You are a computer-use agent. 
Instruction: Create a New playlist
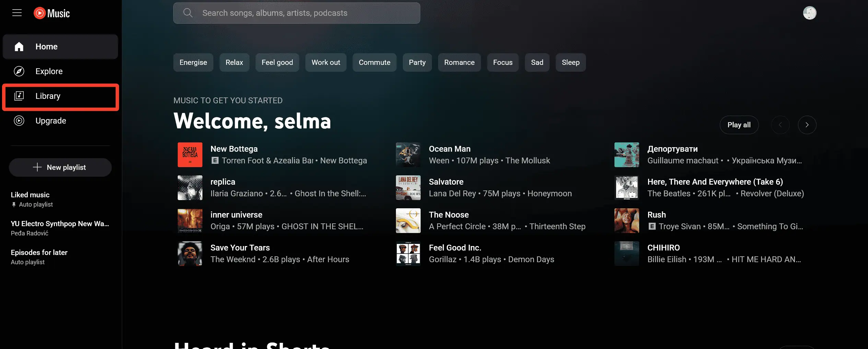tap(60, 167)
